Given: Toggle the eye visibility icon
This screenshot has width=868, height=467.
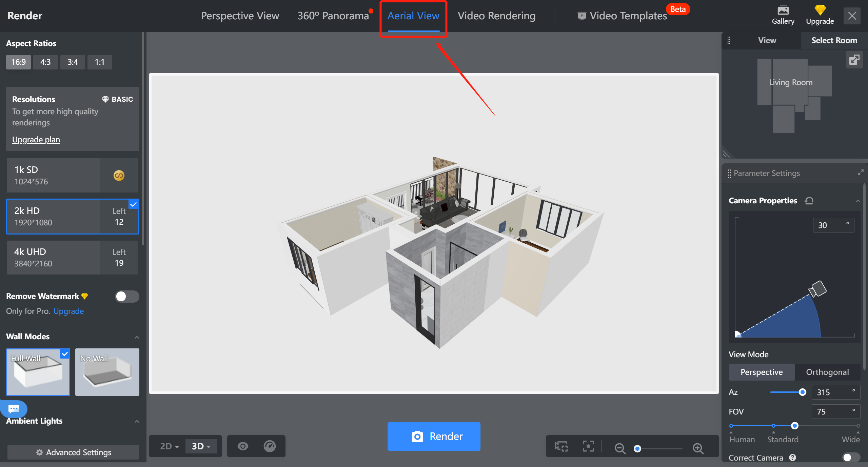Looking at the screenshot, I should [x=243, y=446].
